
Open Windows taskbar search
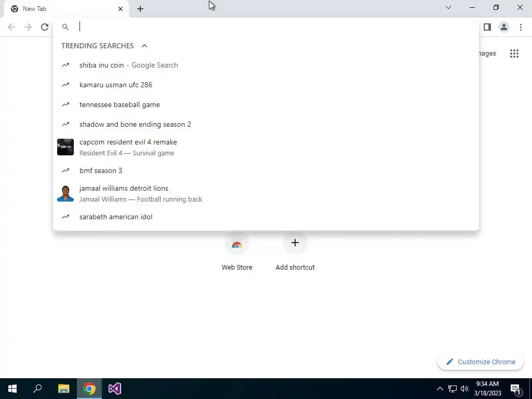click(x=37, y=389)
